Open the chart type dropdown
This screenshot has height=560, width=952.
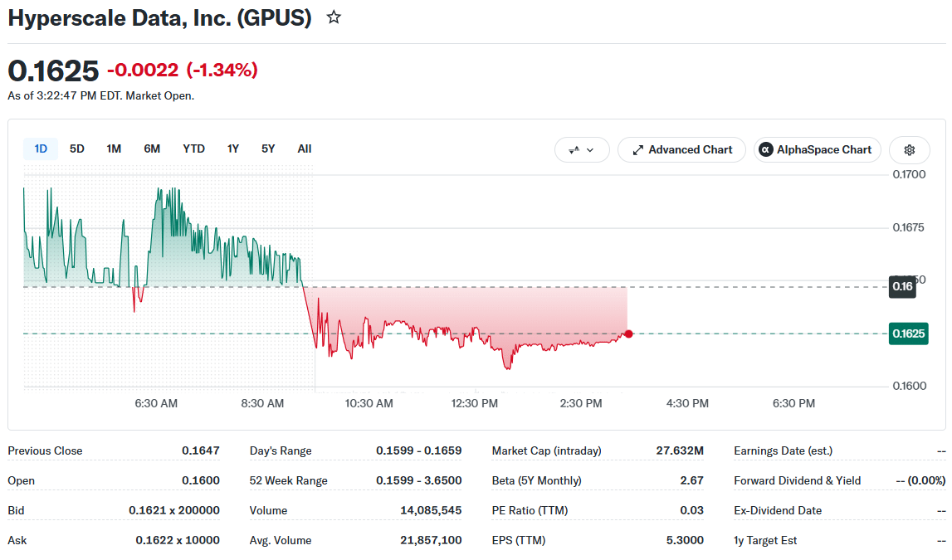coord(582,150)
